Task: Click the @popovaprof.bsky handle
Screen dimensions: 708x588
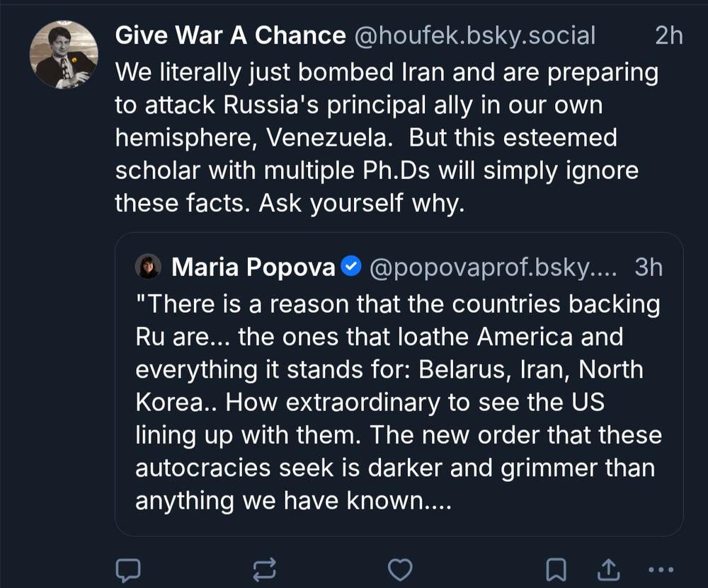Action: [x=493, y=267]
